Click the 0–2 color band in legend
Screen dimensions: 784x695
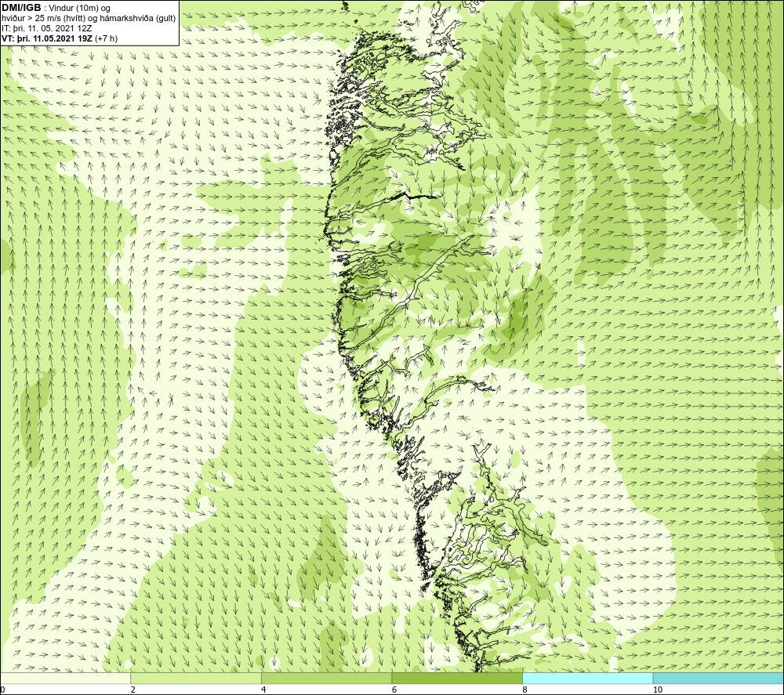coord(65,678)
